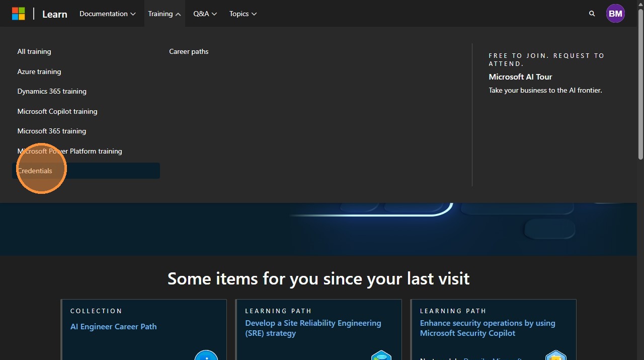Open the BM profile avatar

tap(615, 14)
